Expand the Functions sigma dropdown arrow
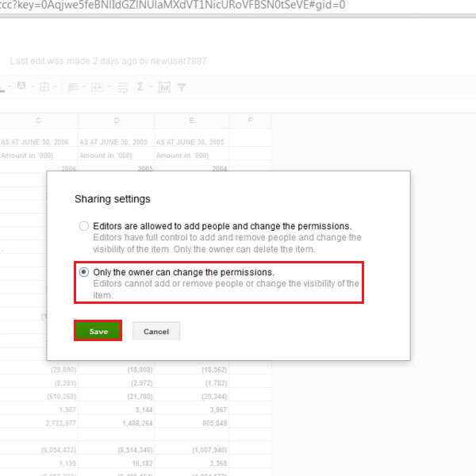The image size is (476, 476). tap(151, 86)
